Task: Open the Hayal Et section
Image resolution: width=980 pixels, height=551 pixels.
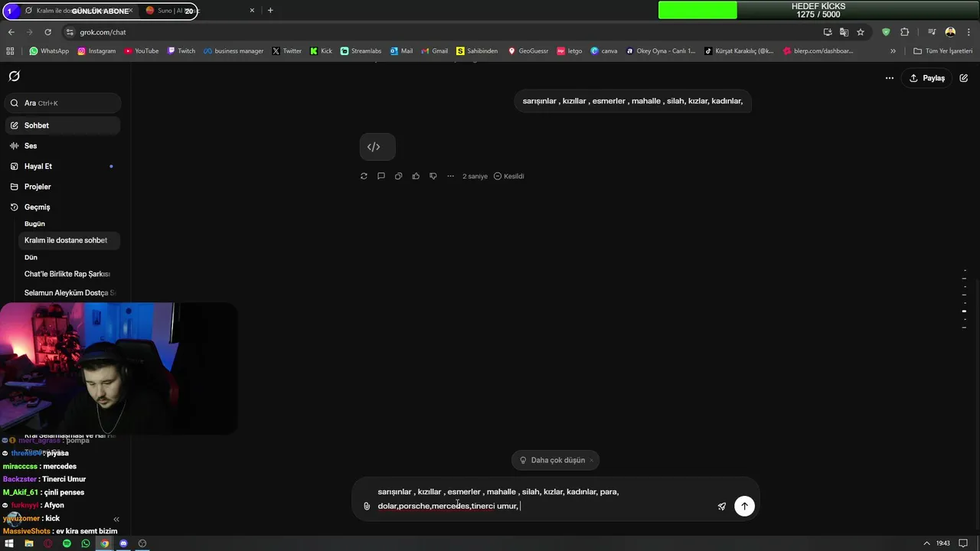Action: coord(63,166)
